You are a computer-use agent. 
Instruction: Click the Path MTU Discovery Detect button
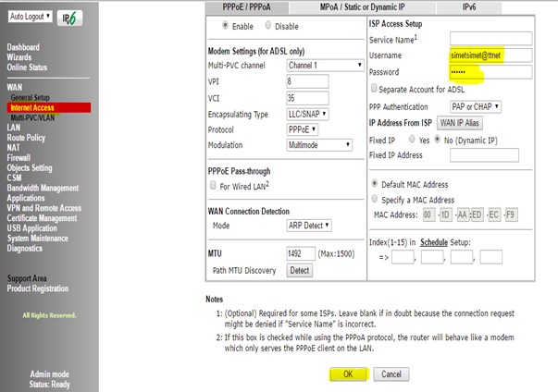click(300, 270)
